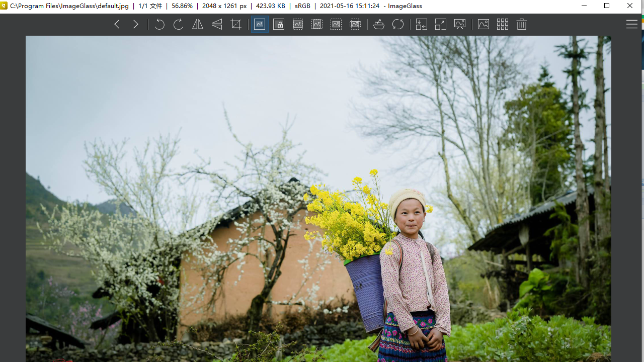Open the ImageGlass window menu via app icon
644x362 pixels.
click(4, 6)
